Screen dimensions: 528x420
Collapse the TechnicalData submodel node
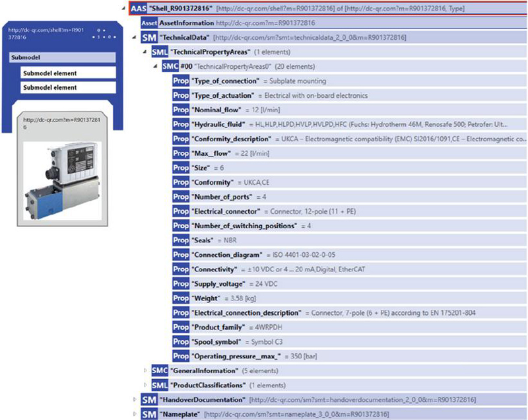135,38
